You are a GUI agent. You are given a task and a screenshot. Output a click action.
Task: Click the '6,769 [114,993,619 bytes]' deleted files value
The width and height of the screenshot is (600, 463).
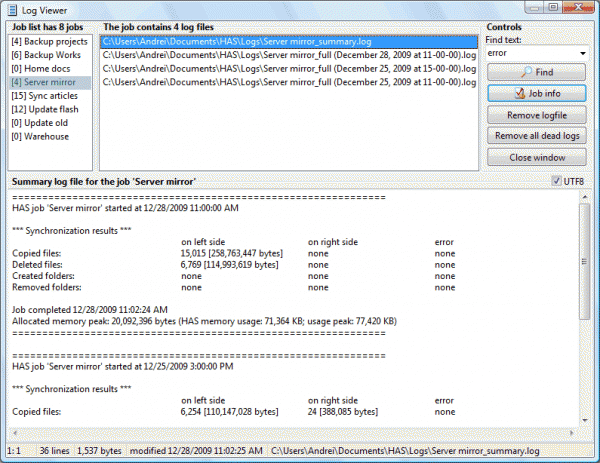229,264
